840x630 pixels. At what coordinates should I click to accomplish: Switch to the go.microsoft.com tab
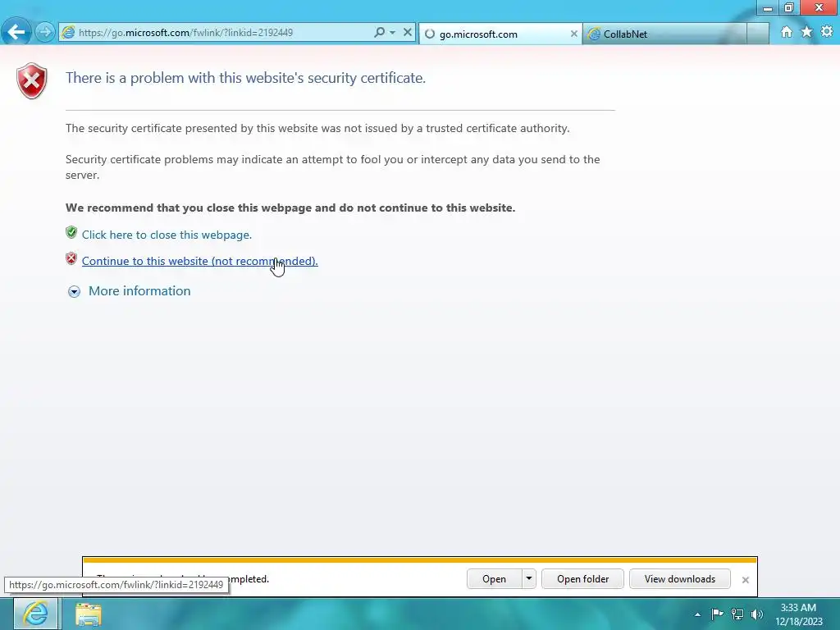(500, 34)
